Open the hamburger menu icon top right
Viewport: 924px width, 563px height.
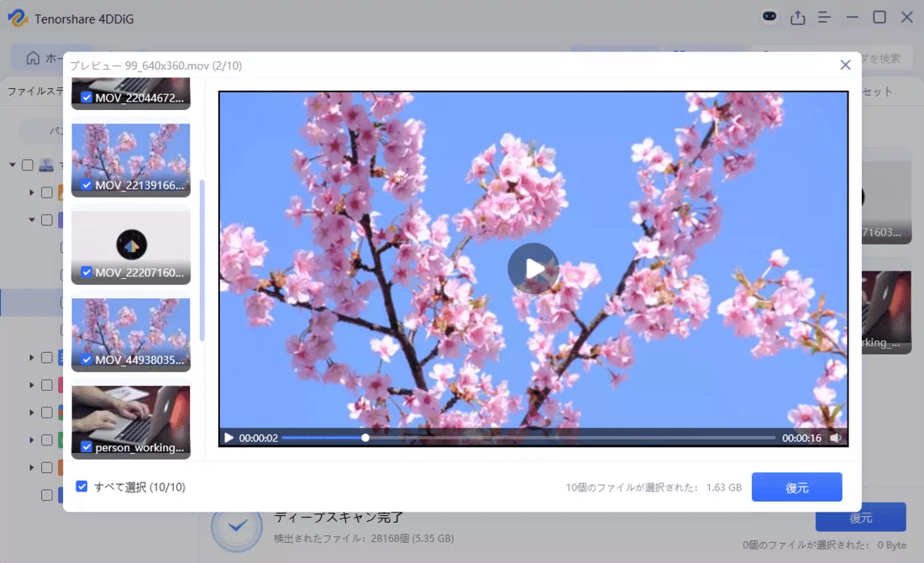click(x=824, y=17)
